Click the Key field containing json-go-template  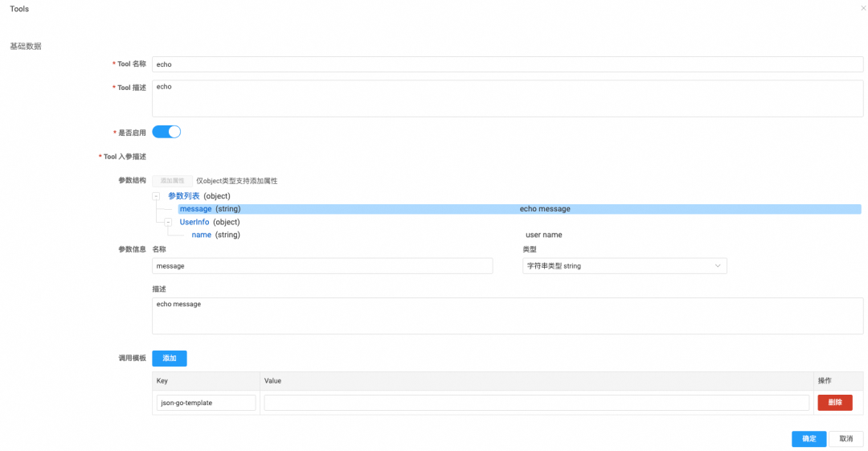tap(207, 403)
